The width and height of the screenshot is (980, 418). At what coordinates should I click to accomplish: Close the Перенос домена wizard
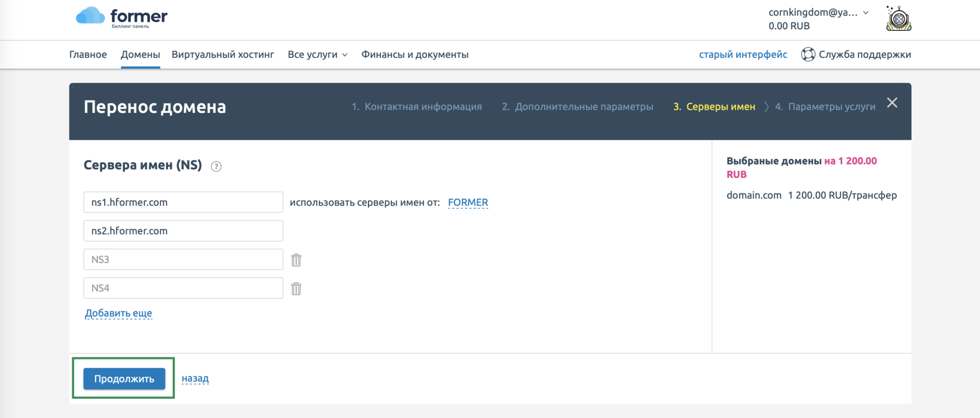pyautogui.click(x=892, y=102)
